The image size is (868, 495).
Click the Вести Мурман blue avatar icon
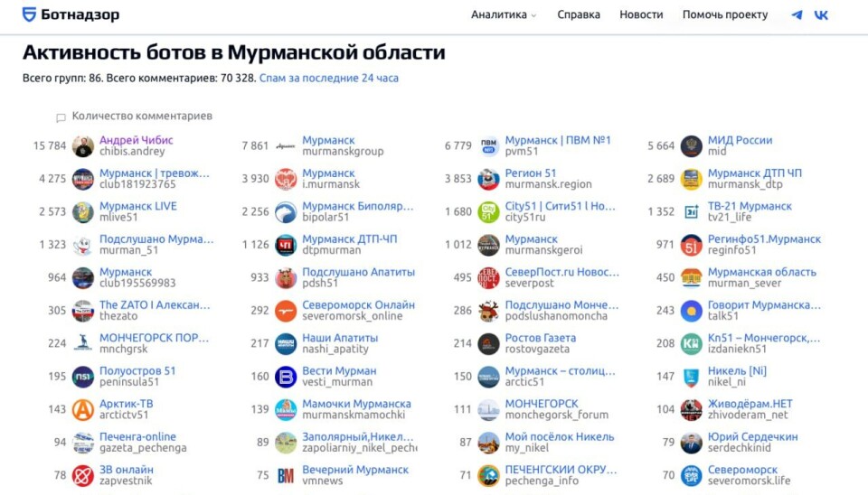[x=286, y=377]
